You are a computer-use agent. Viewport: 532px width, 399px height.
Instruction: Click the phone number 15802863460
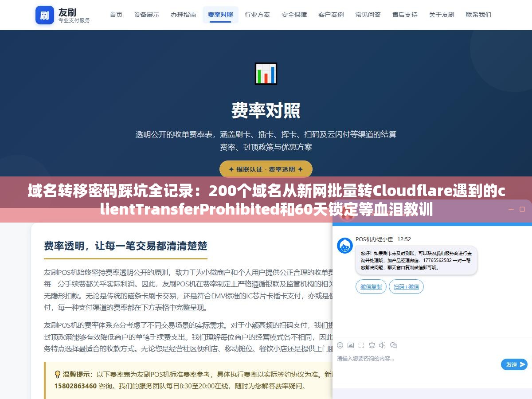[75, 386]
